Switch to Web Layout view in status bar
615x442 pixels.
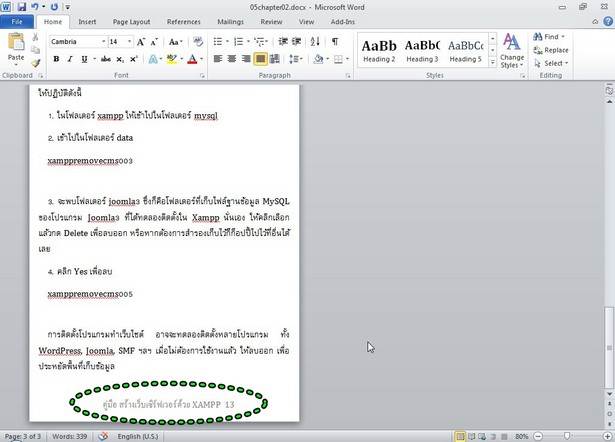coord(482,436)
